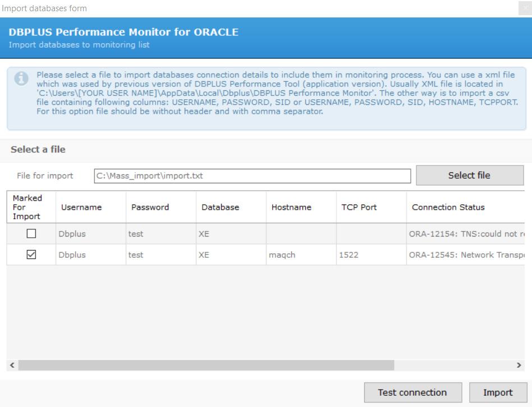Click the Database column header
Image resolution: width=532 pixels, height=407 pixels.
tap(231, 207)
